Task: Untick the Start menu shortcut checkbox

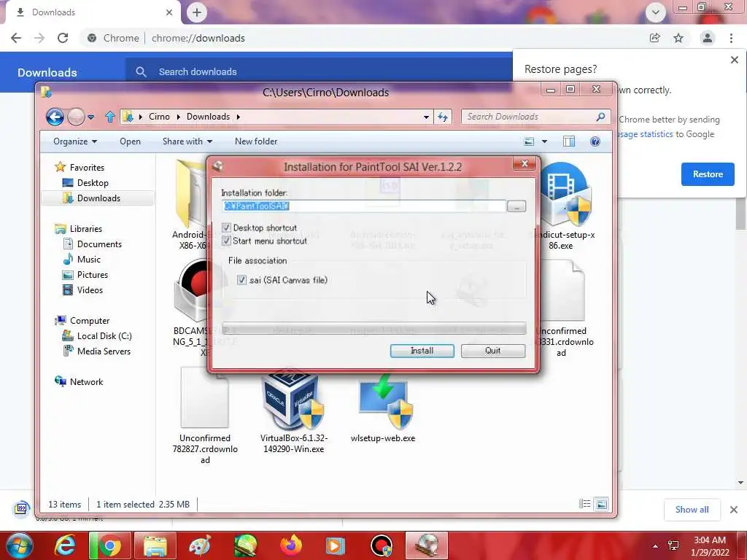Action: [x=226, y=241]
